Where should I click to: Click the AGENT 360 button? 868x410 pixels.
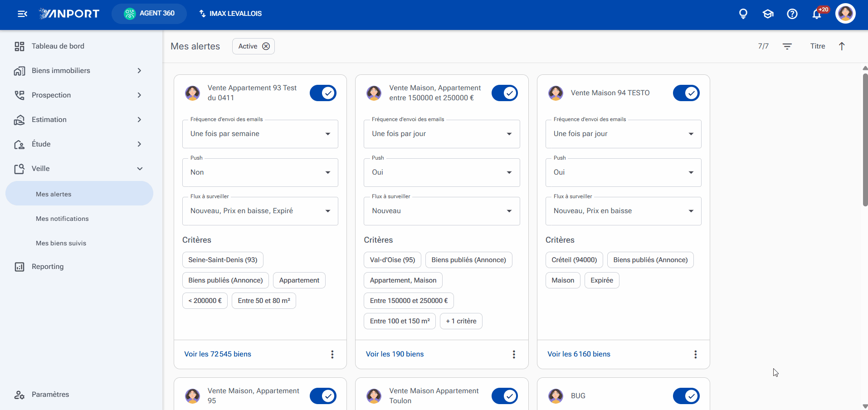[149, 14]
